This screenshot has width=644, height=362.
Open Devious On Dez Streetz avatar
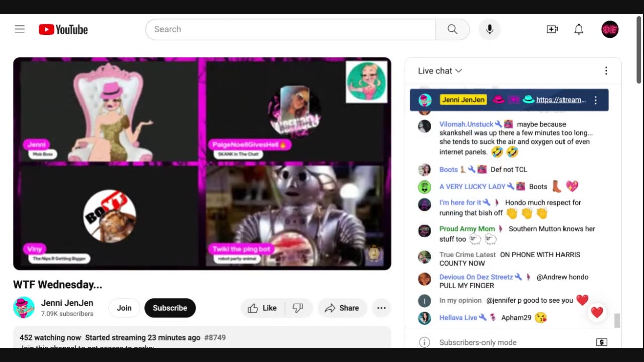click(425, 279)
